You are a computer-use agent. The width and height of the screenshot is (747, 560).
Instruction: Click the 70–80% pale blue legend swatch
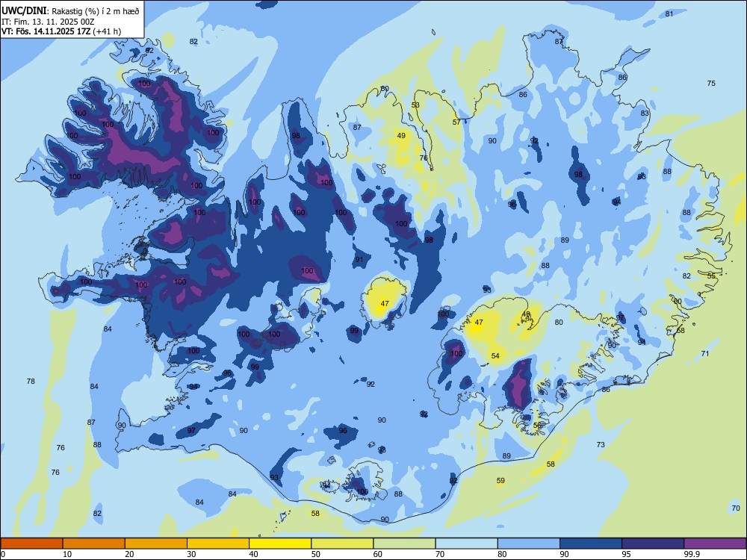(466, 544)
